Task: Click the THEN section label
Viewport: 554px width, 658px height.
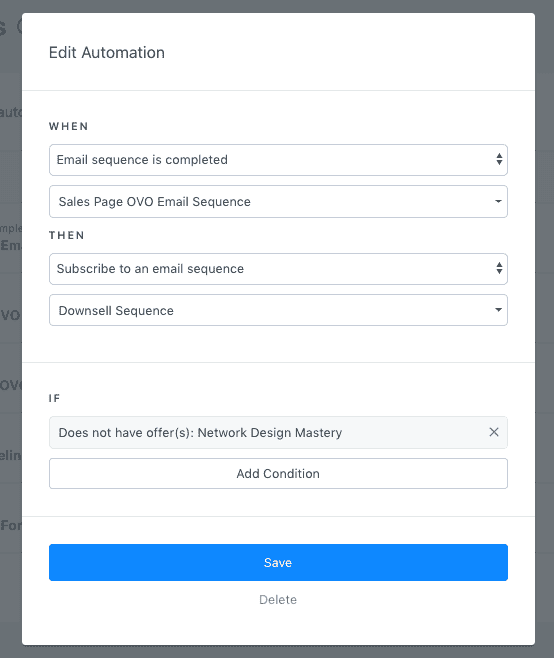Action: 67,235
